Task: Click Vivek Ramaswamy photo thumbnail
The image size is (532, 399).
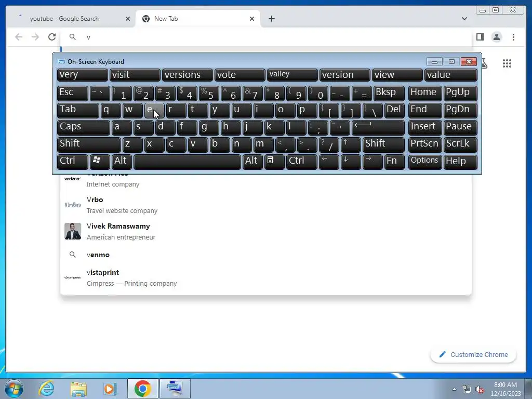Action: tap(73, 231)
